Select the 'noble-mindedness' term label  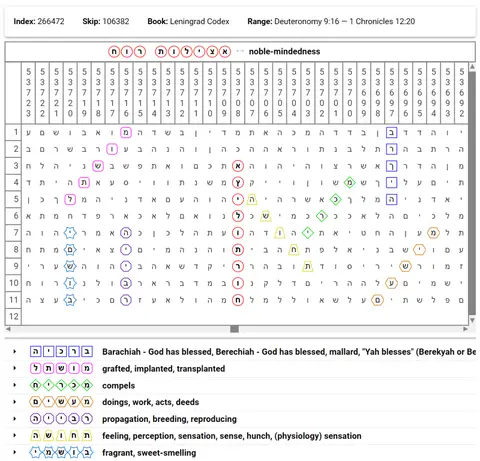284,52
